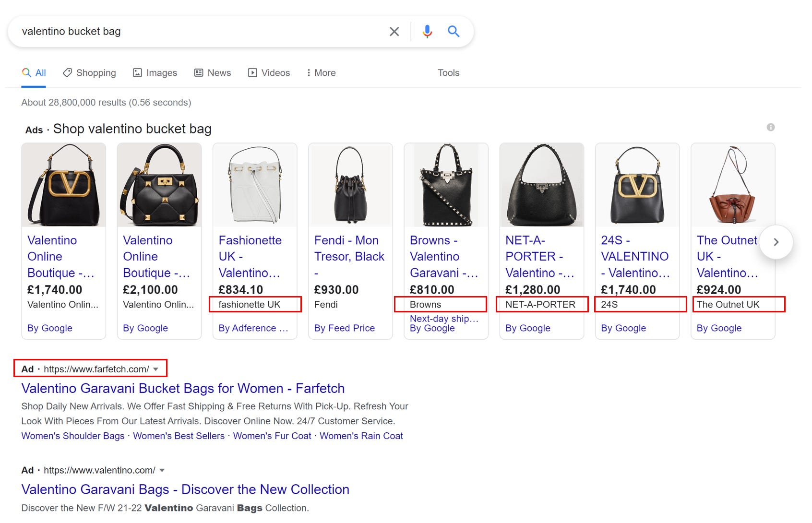Expand the More search menu

(321, 73)
